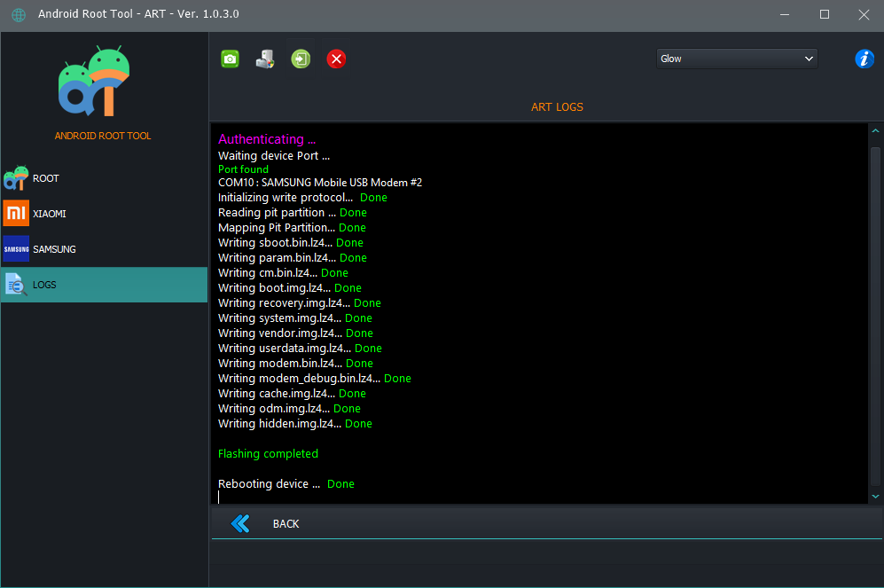Click the log scrollbar up arrow
This screenshot has height=588, width=884.
click(x=875, y=130)
